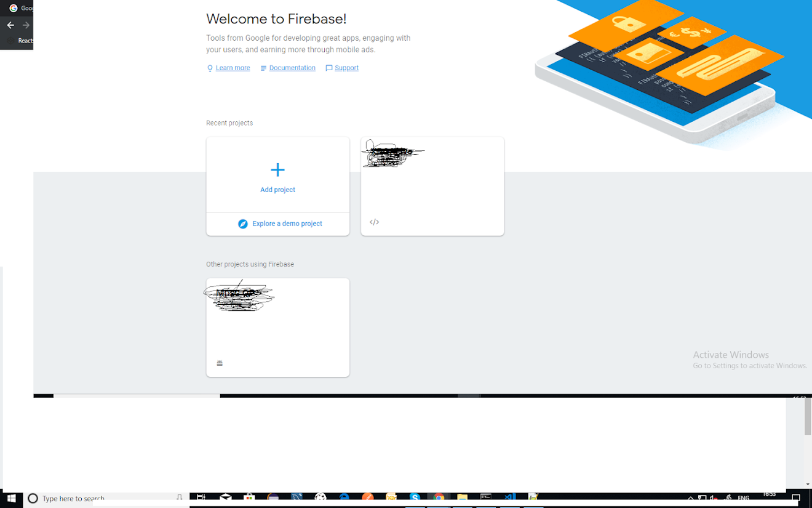The width and height of the screenshot is (812, 508).
Task: Show hidden system tray icons
Action: [x=690, y=498]
